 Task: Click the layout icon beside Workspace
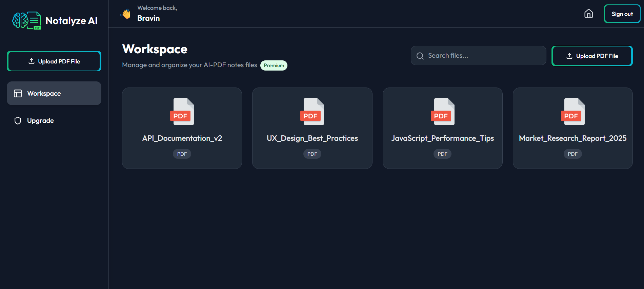[x=18, y=93]
